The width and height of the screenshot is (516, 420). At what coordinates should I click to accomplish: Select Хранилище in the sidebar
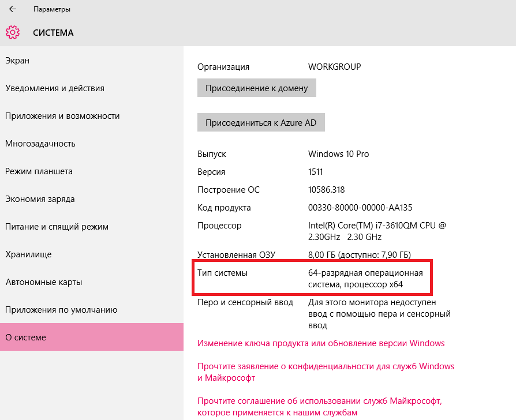tap(28, 254)
